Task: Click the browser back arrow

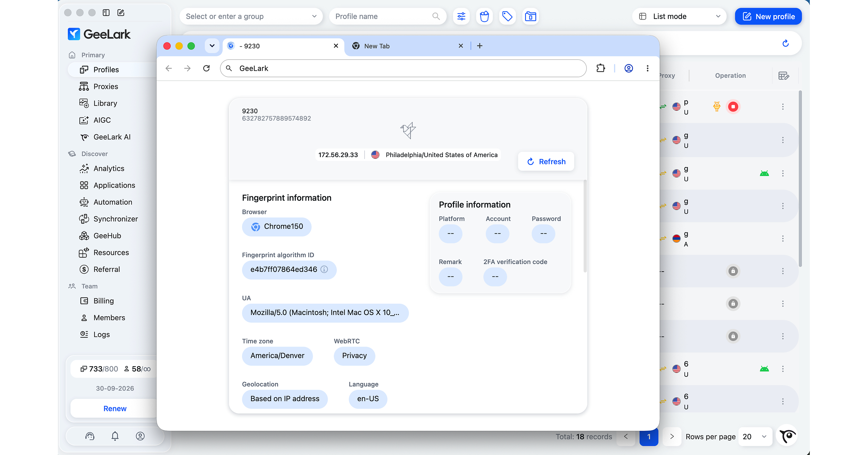Action: [169, 69]
